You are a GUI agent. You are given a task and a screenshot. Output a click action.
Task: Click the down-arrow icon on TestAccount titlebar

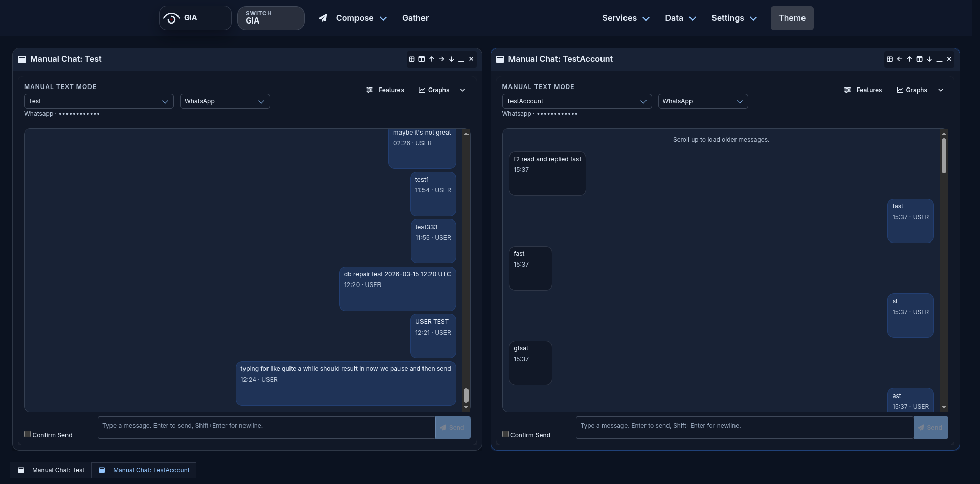(930, 59)
